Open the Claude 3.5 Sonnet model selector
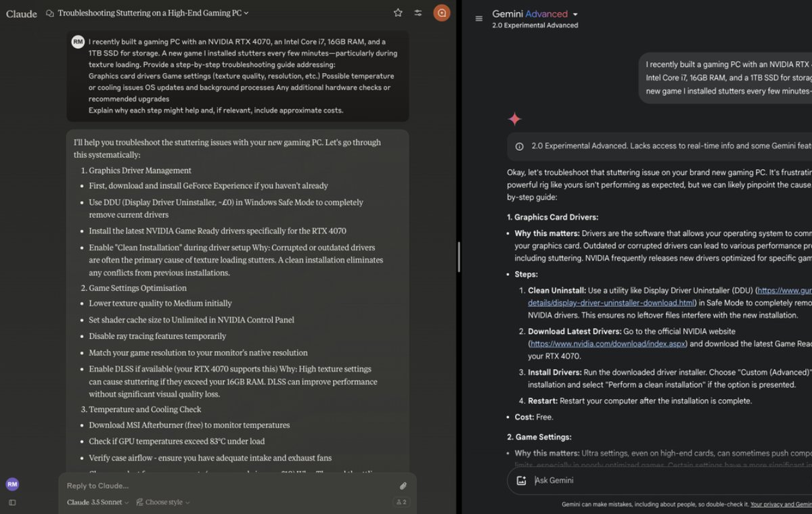Screen dimensions: 812x514 [97, 503]
